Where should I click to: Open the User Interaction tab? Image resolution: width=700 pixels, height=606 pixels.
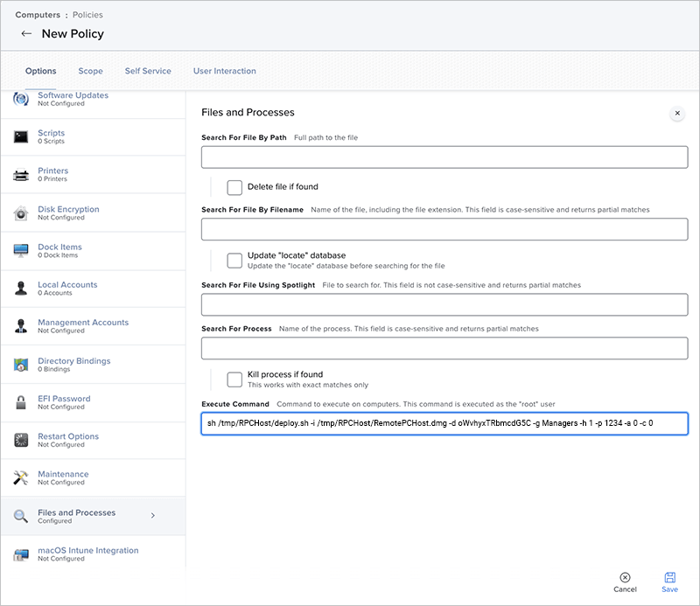pos(224,71)
